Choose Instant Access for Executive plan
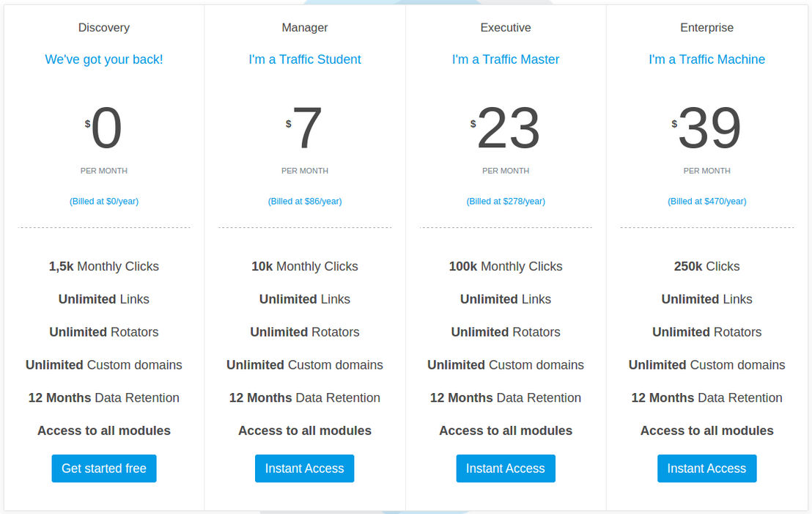The image size is (812, 514). point(506,469)
